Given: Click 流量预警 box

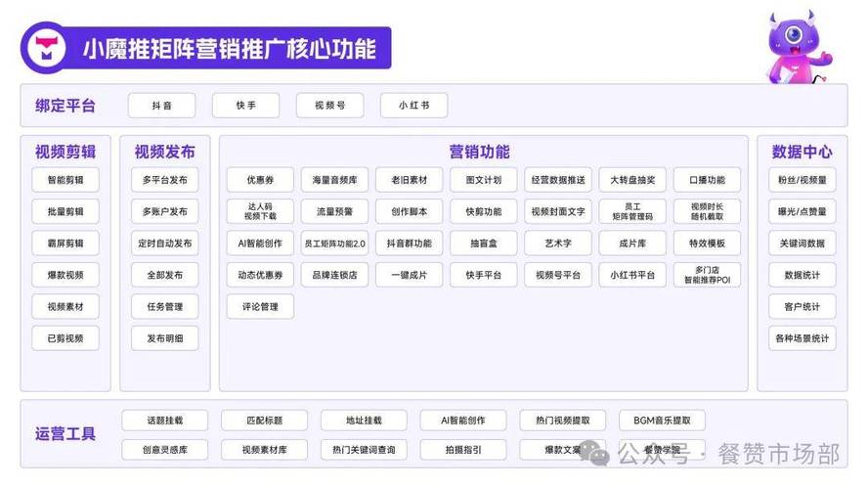Looking at the screenshot, I should point(335,211).
